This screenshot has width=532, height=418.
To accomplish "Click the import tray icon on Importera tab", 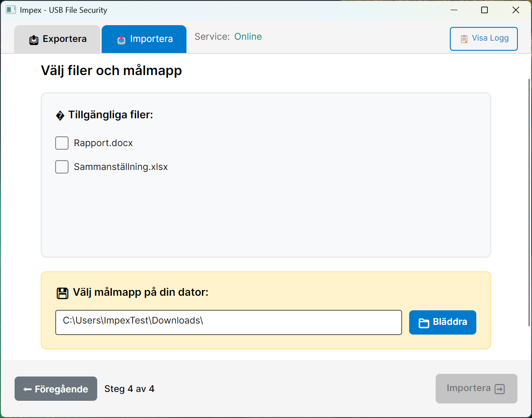I will pos(122,40).
